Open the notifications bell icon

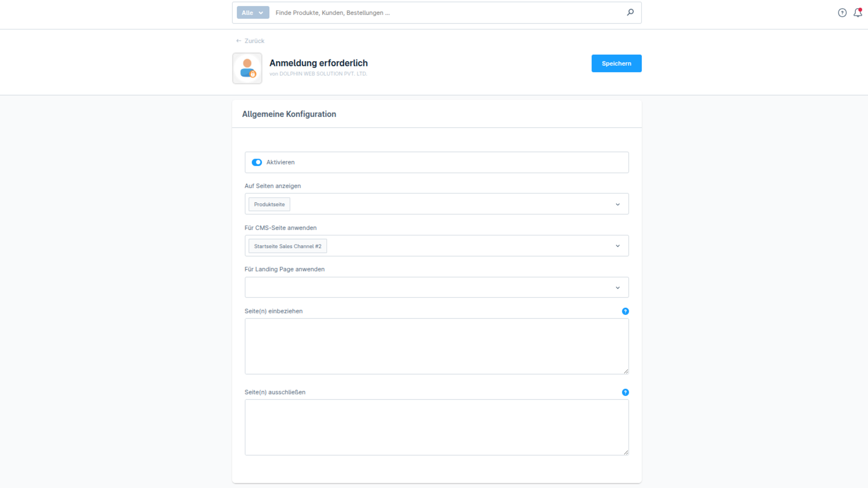click(x=858, y=13)
